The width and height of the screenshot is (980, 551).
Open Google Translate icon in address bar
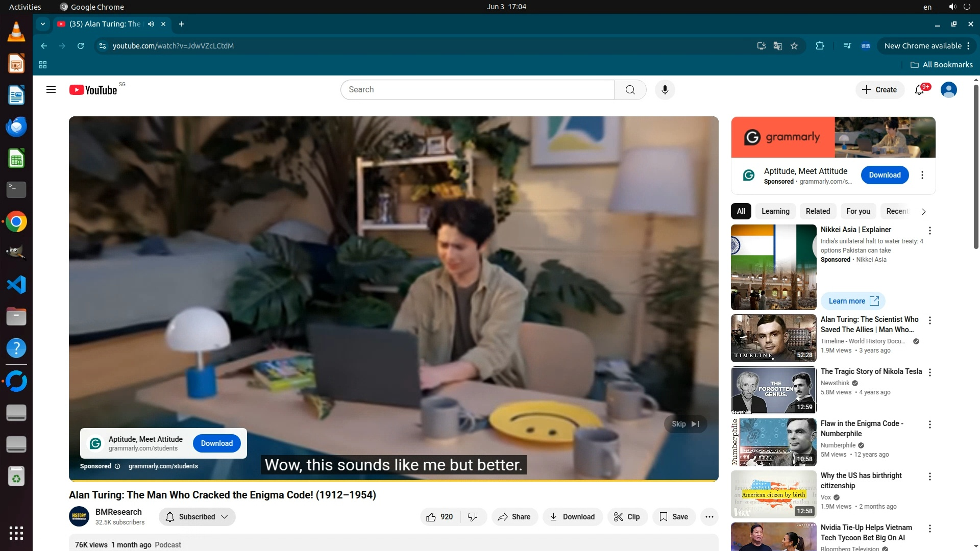tap(778, 46)
